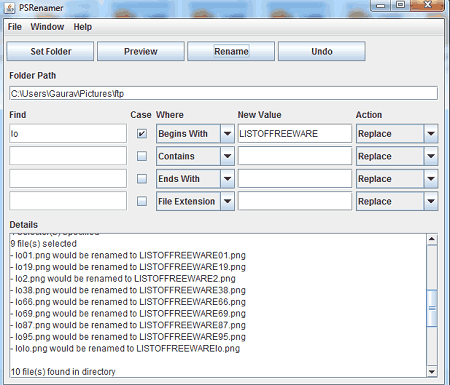This screenshot has height=385, width=450.
Task: Click the Set Folder button
Action: tap(50, 51)
